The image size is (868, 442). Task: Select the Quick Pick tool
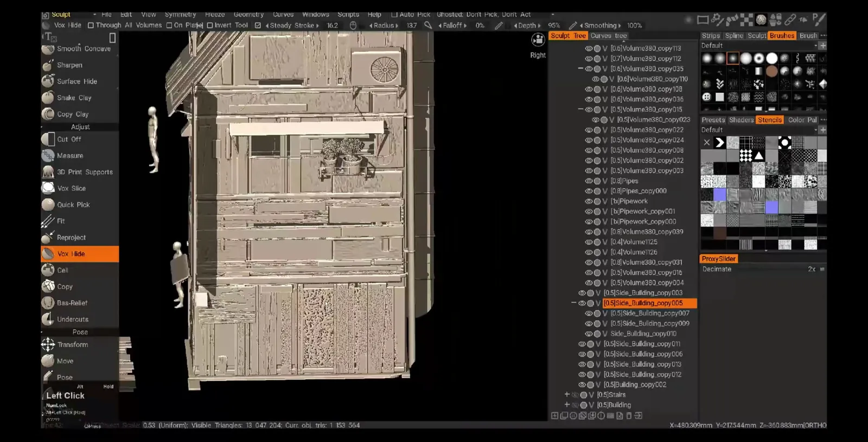click(80, 204)
